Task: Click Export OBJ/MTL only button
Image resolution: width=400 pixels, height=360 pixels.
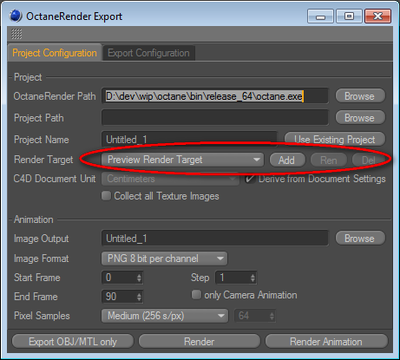Action: (x=73, y=342)
